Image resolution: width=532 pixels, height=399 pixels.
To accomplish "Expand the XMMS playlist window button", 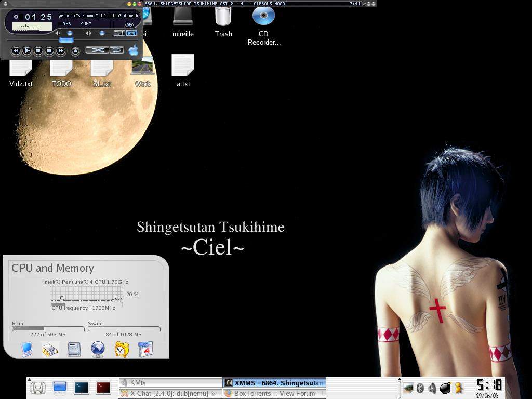I will click(131, 33).
